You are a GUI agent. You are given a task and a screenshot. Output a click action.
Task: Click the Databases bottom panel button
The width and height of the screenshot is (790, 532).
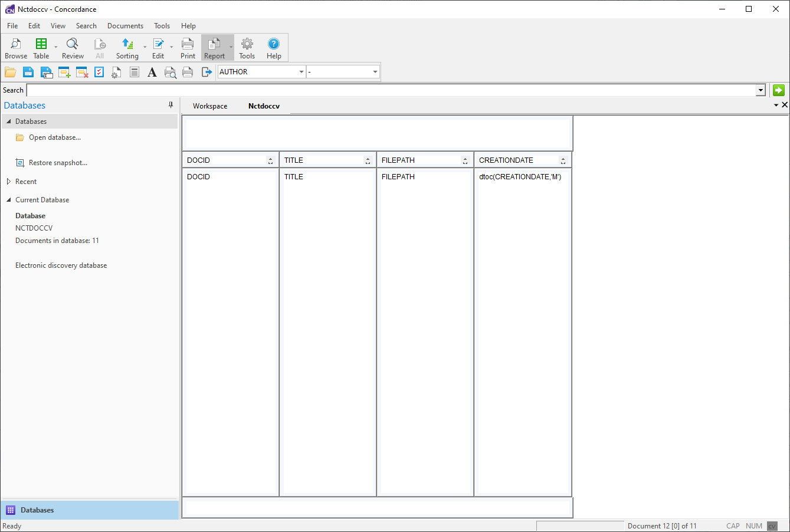pos(90,510)
